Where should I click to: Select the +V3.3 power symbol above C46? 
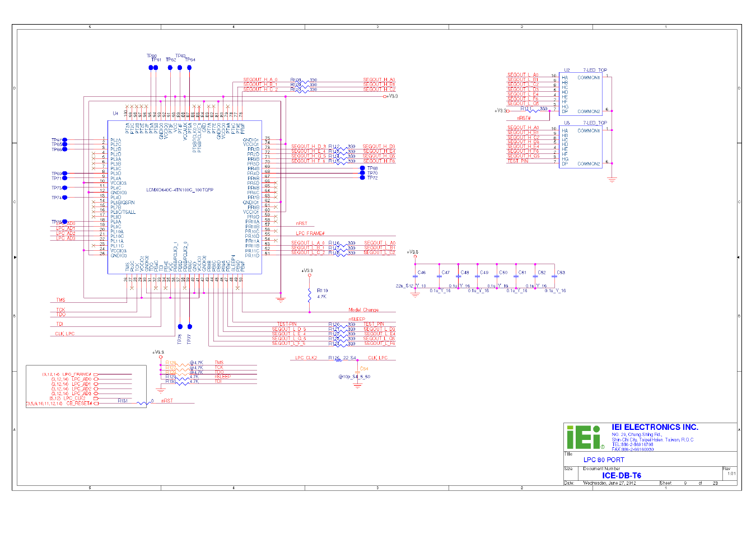pos(413,253)
